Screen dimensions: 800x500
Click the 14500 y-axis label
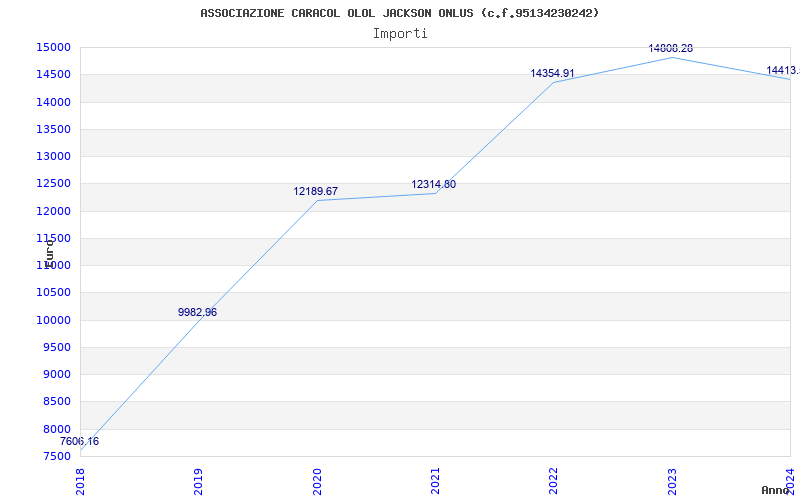tap(53, 74)
